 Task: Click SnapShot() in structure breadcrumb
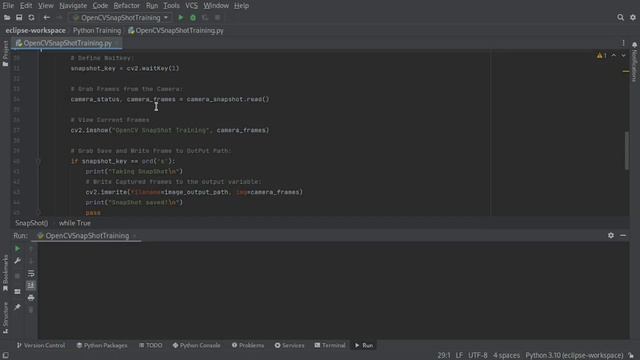[x=32, y=223]
